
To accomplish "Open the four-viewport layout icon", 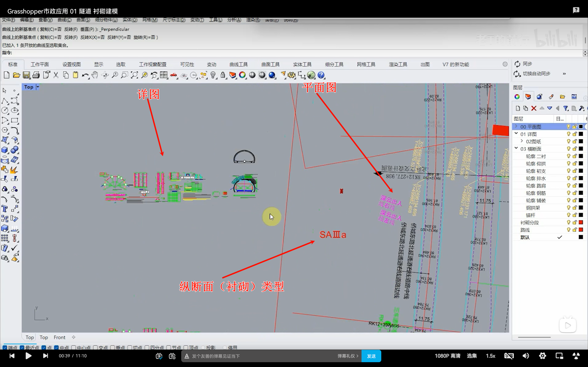I will click(164, 75).
